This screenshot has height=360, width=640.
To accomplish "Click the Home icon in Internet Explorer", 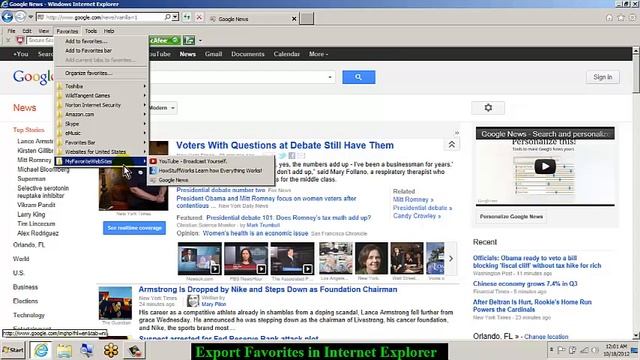I will click(x=609, y=18).
